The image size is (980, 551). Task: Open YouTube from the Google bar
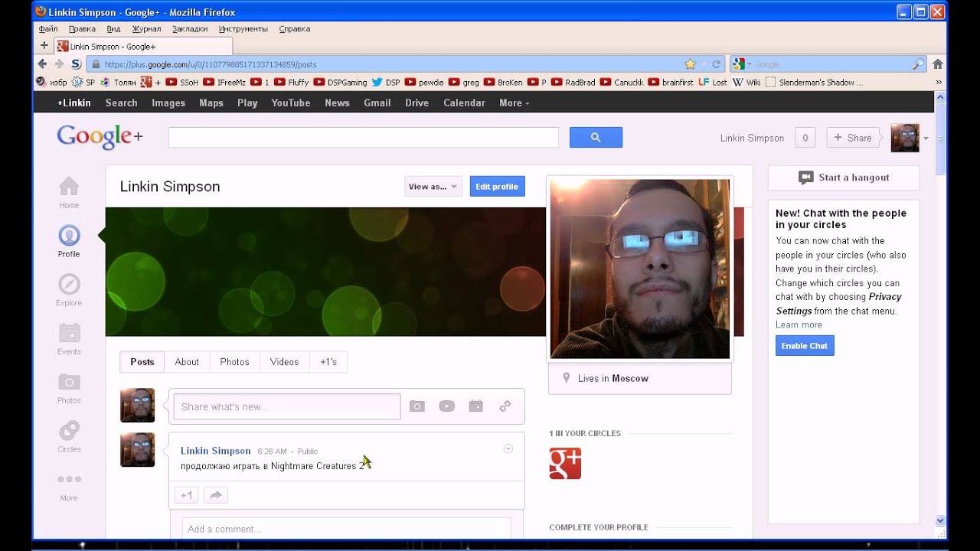[x=291, y=103]
